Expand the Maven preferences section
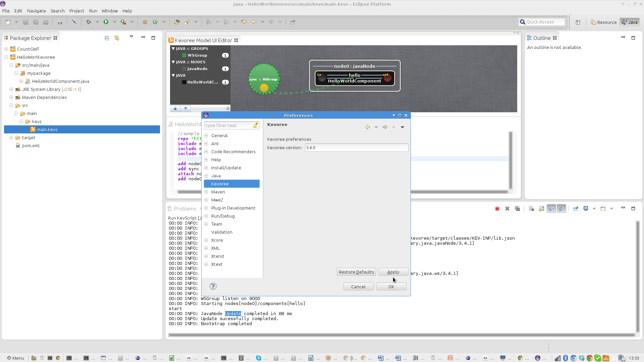 206,192
